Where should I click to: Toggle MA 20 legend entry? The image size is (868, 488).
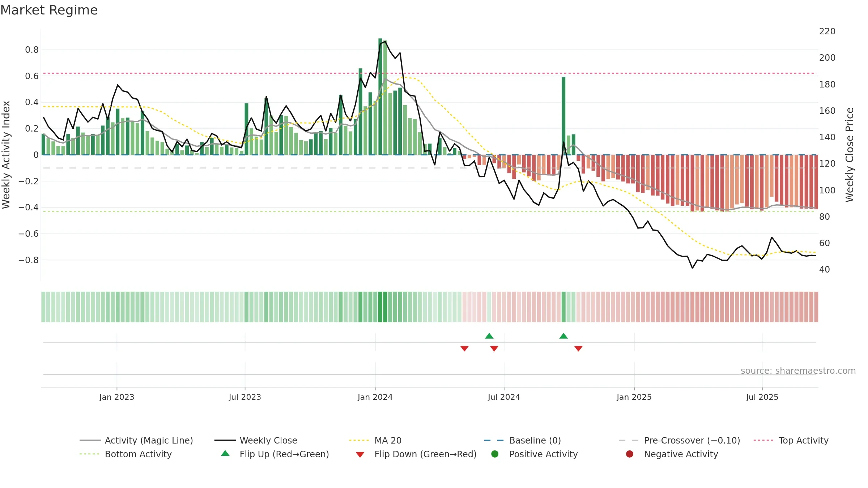click(375, 440)
